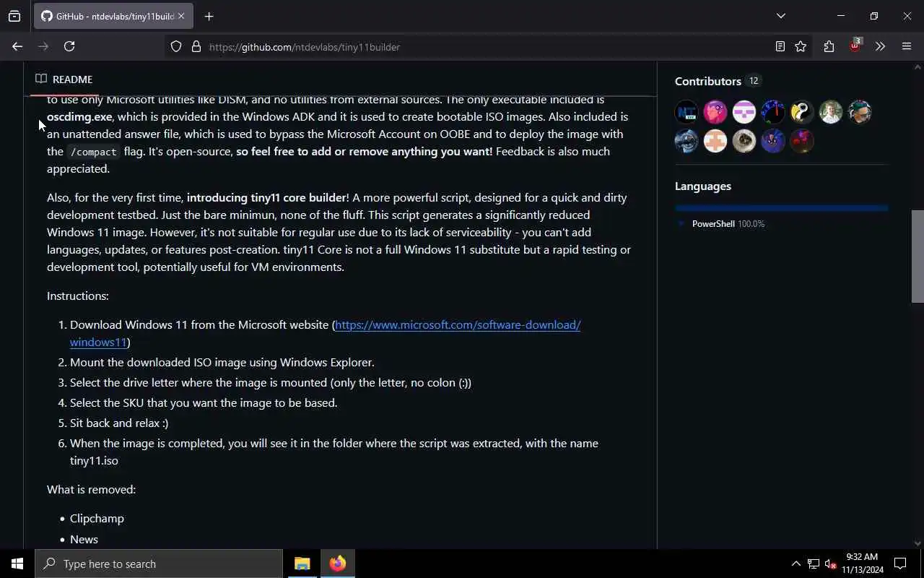
Task: Open the list all tabs dropdown
Action: [x=781, y=16]
